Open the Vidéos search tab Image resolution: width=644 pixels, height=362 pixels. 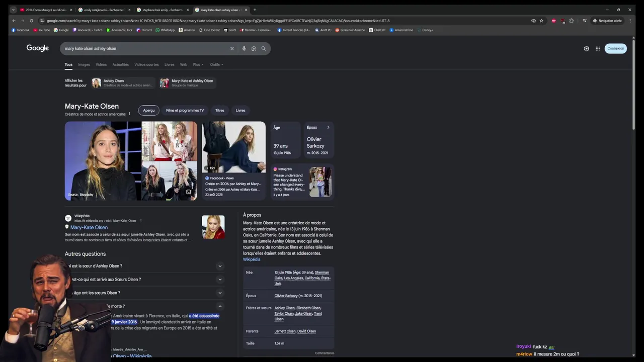[101, 64]
